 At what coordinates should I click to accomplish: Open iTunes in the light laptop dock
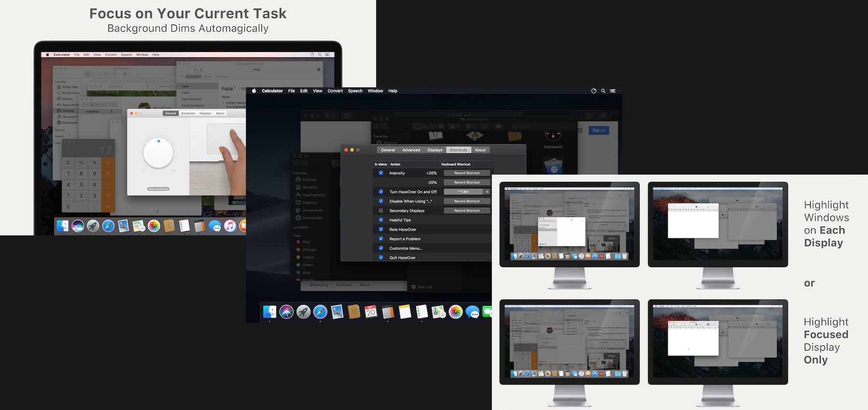[230, 226]
